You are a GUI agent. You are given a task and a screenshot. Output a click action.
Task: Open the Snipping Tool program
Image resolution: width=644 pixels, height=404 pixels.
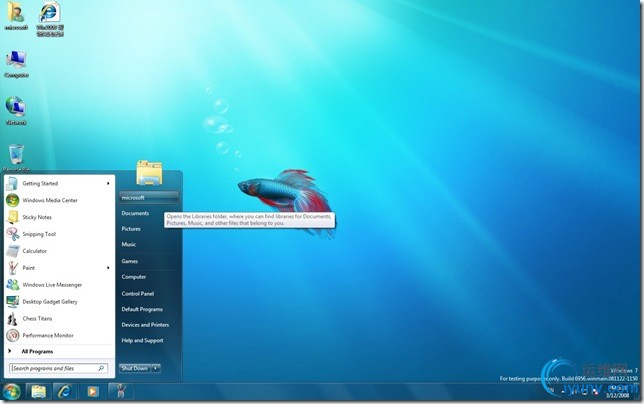tap(60, 234)
